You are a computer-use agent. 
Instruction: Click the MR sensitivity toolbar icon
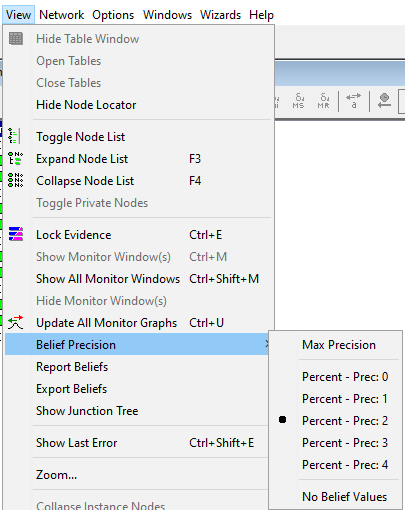pos(323,101)
